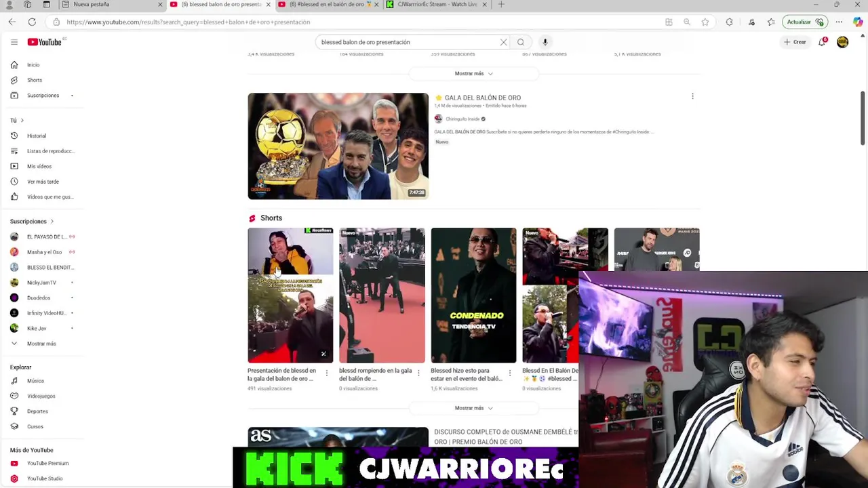Expand the Suscripciones section chevron

52,222
